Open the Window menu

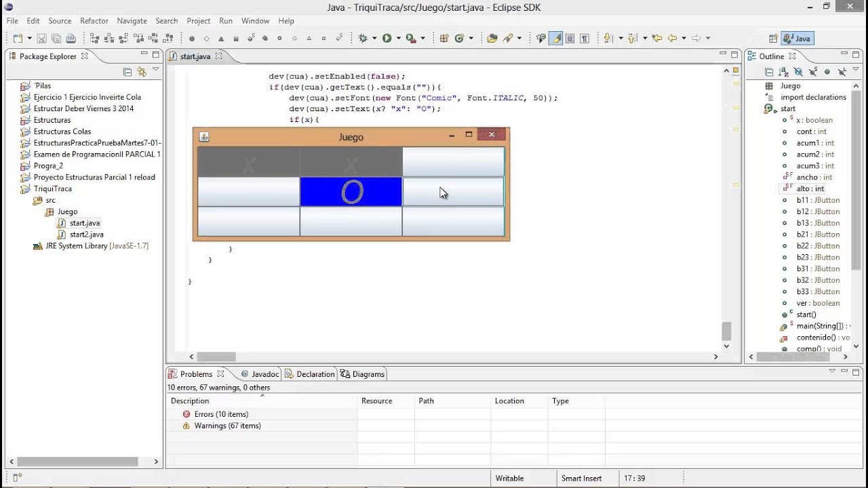(x=256, y=21)
